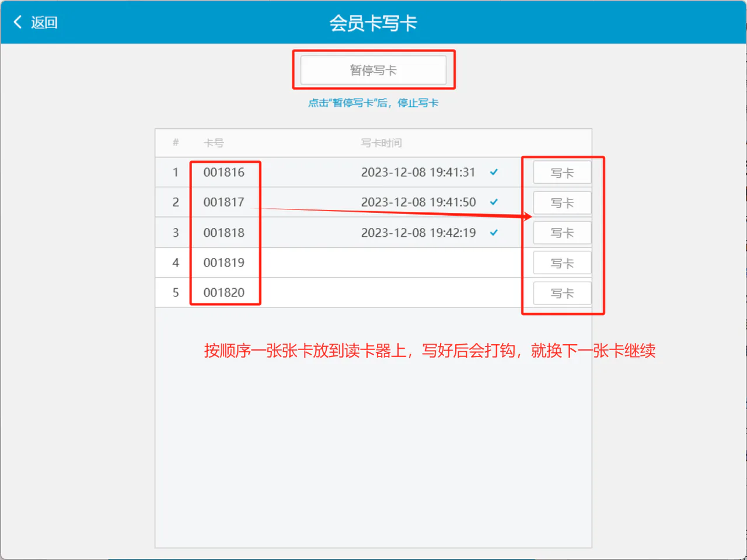
Task: Click the # column header
Action: [176, 142]
